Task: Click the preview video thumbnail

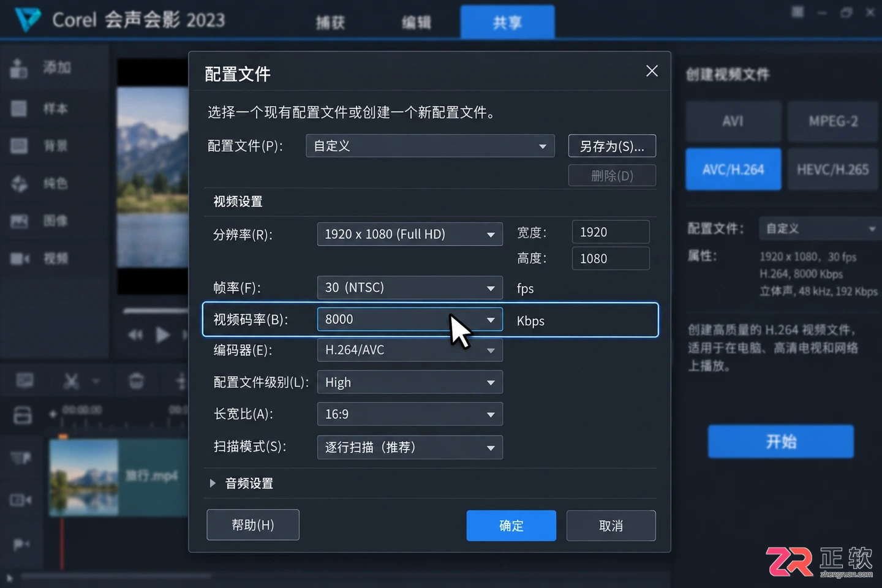Action: coord(153,177)
